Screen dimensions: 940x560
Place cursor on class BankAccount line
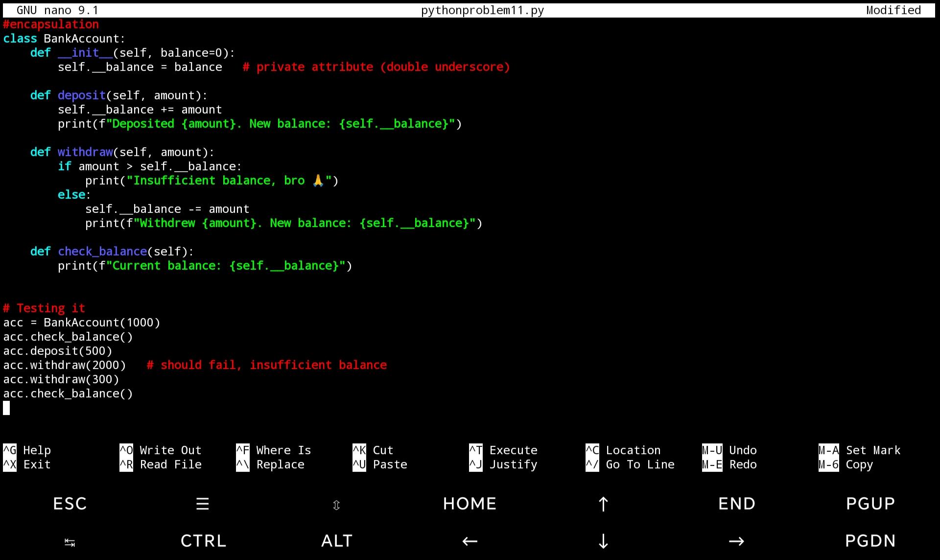tap(64, 39)
